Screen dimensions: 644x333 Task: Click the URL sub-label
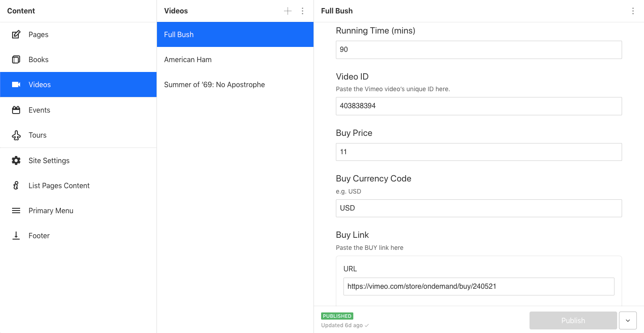coord(350,269)
